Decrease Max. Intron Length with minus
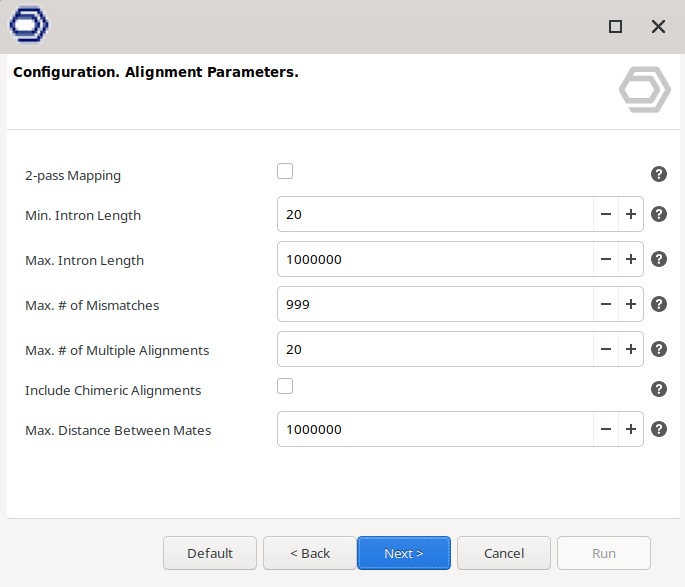Image resolution: width=685 pixels, height=587 pixels. click(605, 259)
